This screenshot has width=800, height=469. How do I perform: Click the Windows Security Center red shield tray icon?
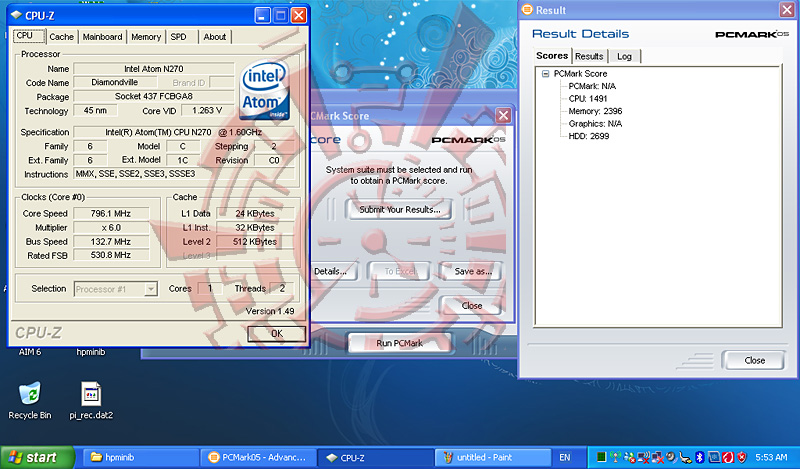click(742, 457)
